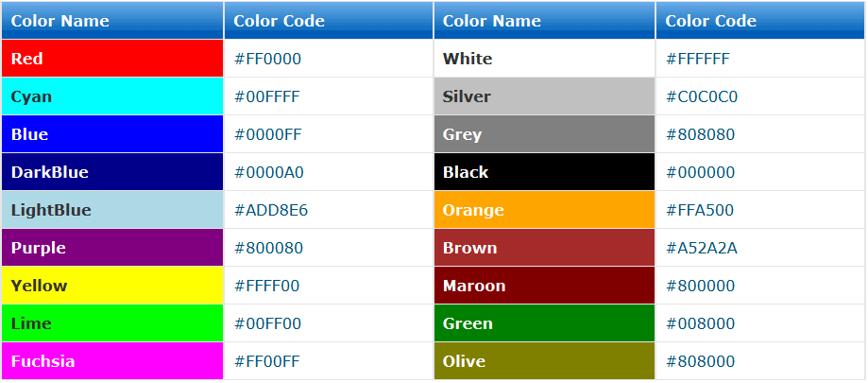
Task: Click the #FFA500 color code
Action: pyautogui.click(x=700, y=210)
